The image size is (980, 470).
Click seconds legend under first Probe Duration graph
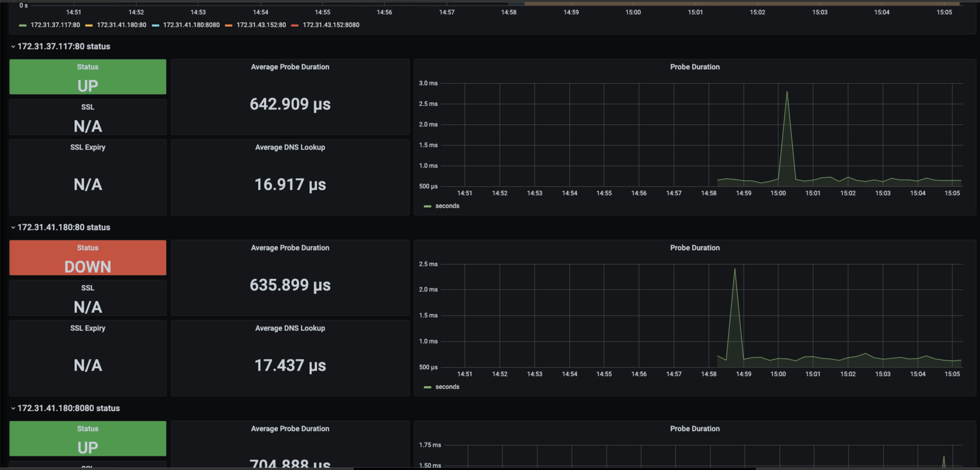(x=447, y=206)
